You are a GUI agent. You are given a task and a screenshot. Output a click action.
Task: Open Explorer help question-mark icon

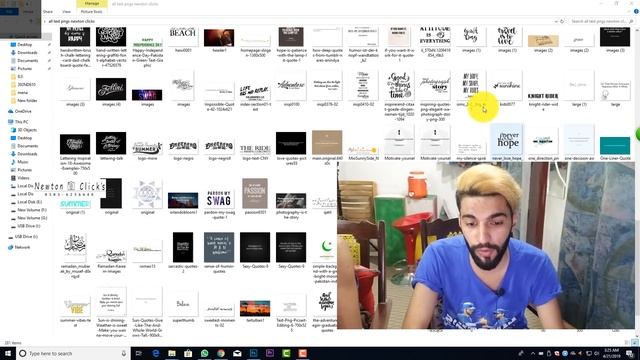tap(636, 11)
